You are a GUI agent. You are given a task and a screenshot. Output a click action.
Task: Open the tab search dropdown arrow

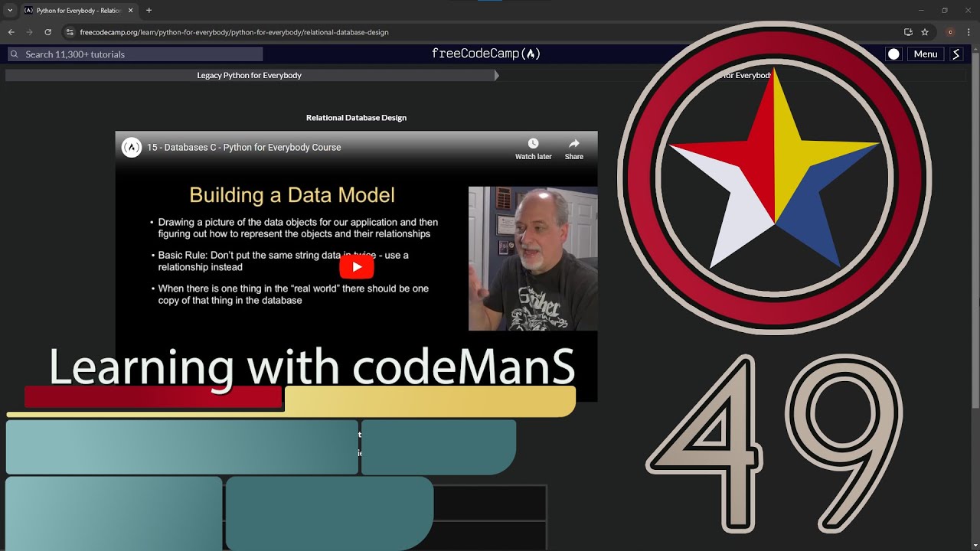[10, 11]
